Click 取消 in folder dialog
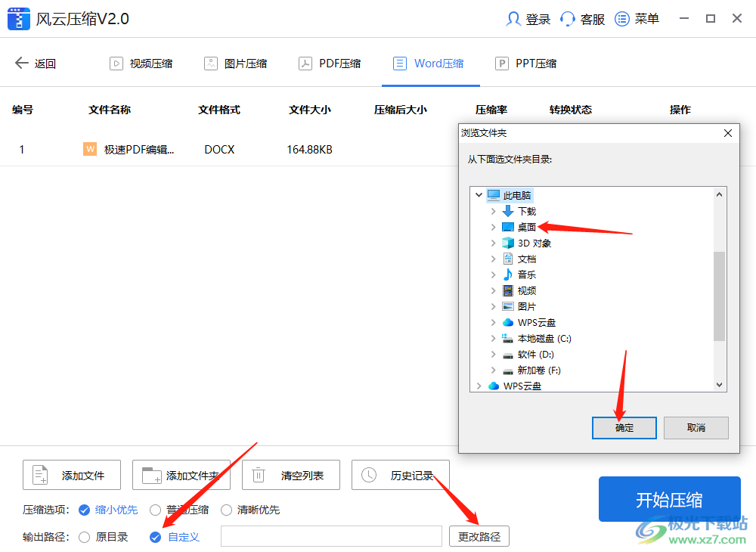 (696, 428)
